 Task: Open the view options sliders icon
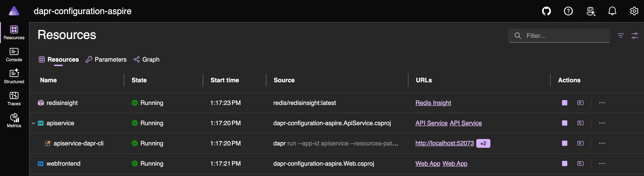635,36
